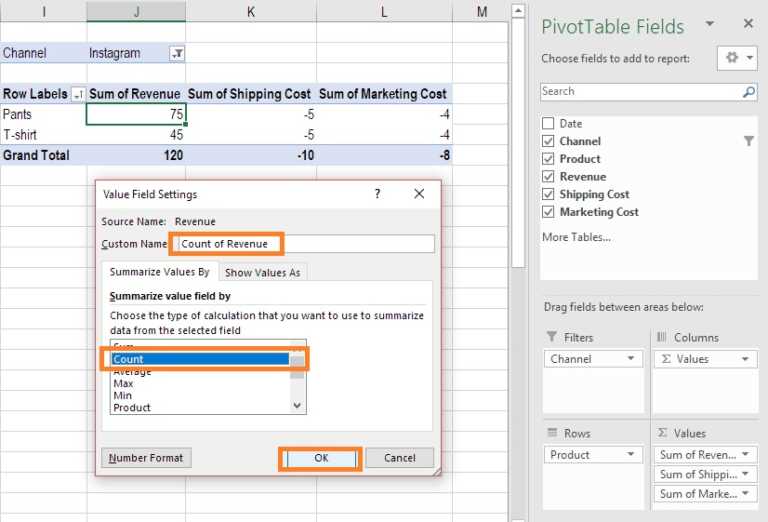The width and height of the screenshot is (768, 522).
Task: Select column L header
Action: (x=384, y=11)
